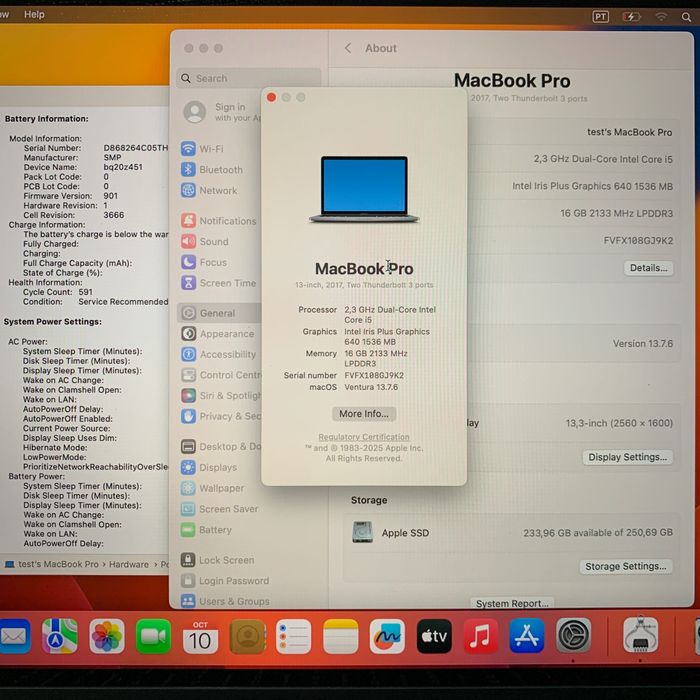Open Desktop & Dock icon in sidebar
This screenshot has height=700, width=700.
pyautogui.click(x=188, y=446)
